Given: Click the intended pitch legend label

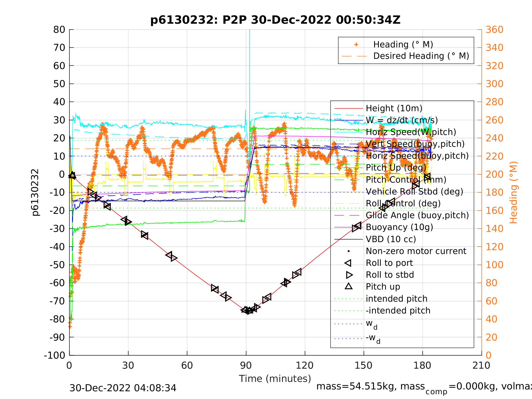Looking at the screenshot, I should (x=397, y=299).
